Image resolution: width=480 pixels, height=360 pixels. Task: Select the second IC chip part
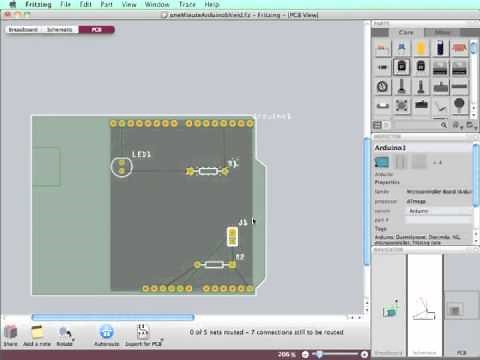[x=459, y=68]
